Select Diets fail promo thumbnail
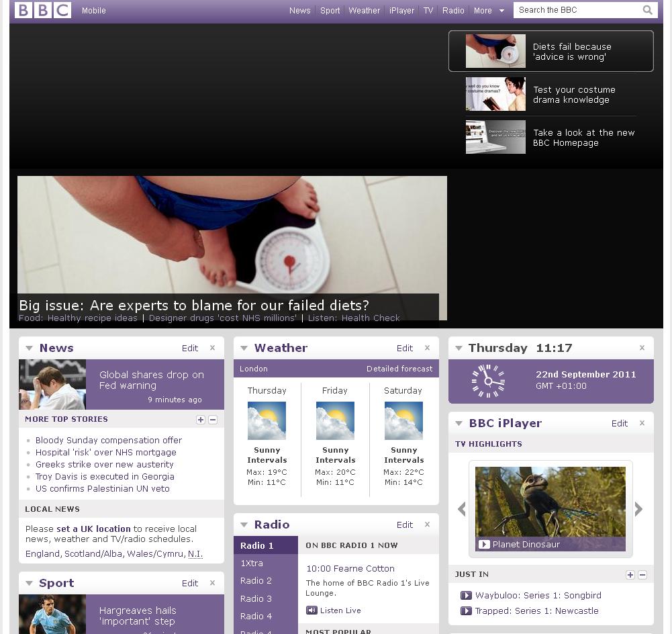The height and width of the screenshot is (634, 672). (x=495, y=51)
